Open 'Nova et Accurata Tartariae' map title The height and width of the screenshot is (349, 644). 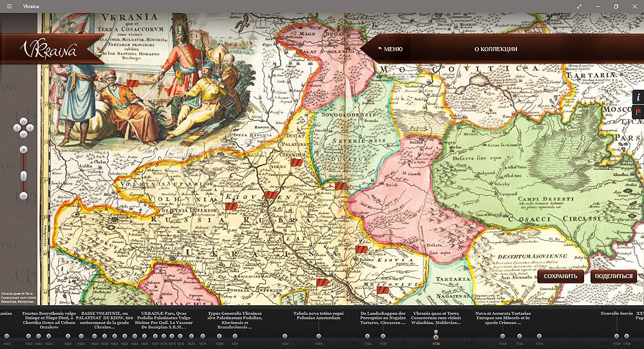503,318
